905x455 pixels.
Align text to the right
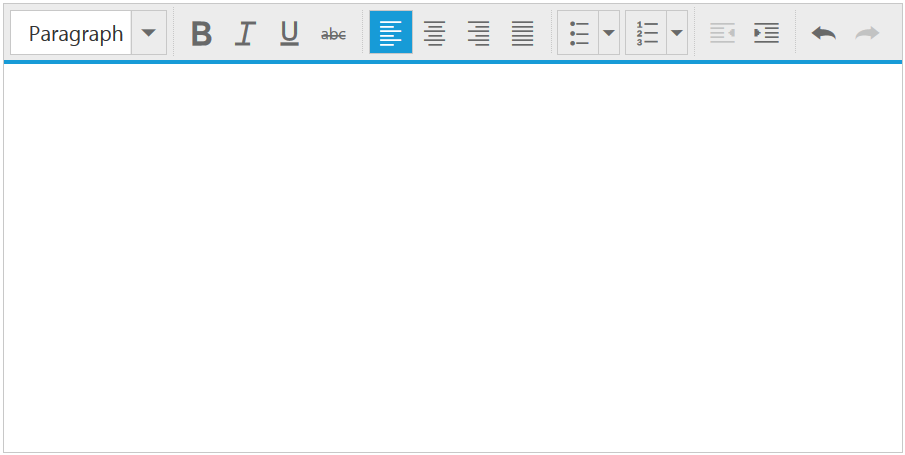pos(478,33)
